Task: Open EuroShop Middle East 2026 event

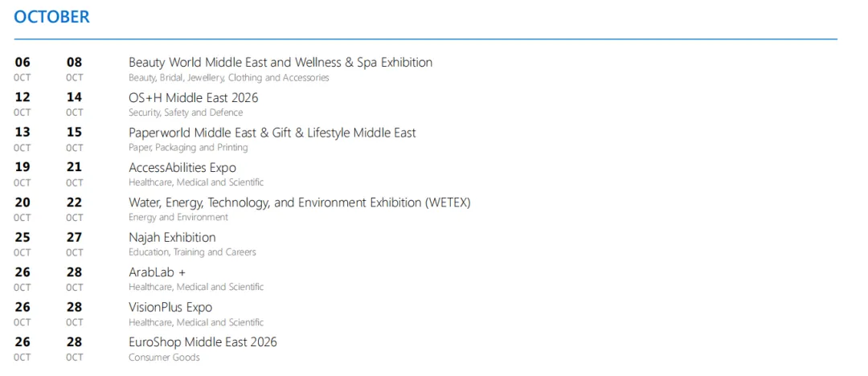Action: pyautogui.click(x=203, y=342)
